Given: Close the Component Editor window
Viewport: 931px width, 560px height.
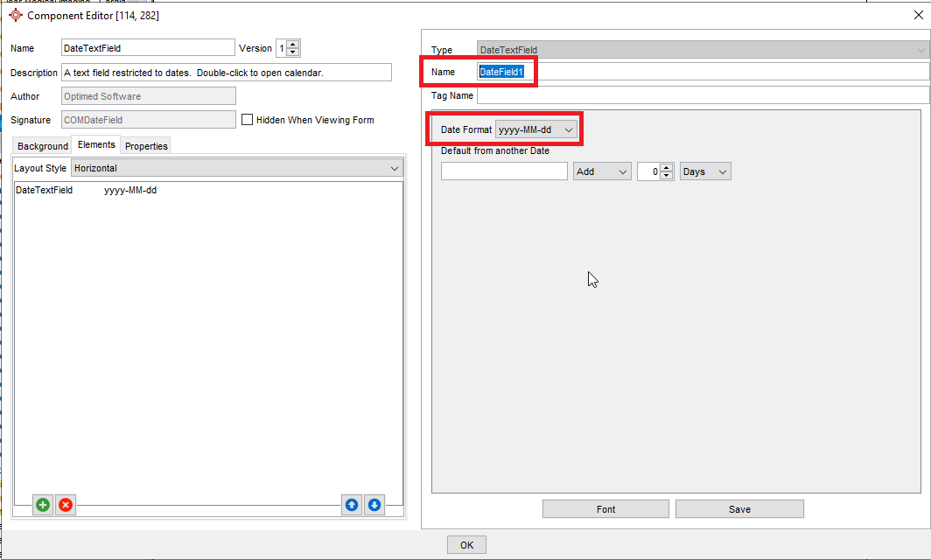Looking at the screenshot, I should [918, 15].
